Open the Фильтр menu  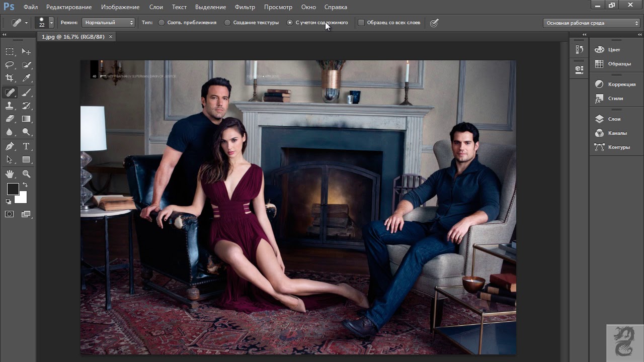coord(245,7)
